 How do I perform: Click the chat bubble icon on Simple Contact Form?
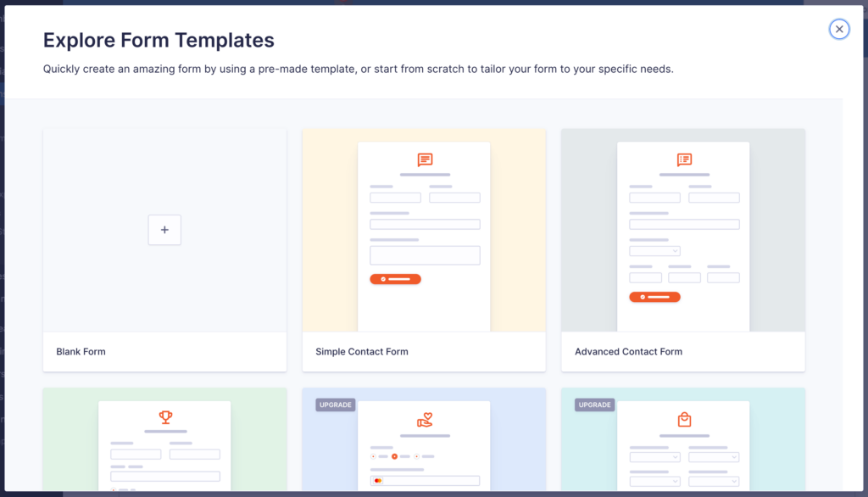(x=424, y=159)
